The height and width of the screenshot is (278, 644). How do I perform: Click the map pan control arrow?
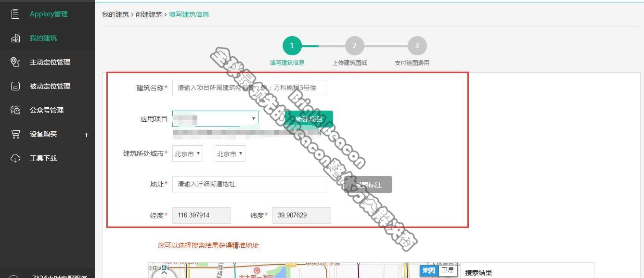[x=164, y=273]
